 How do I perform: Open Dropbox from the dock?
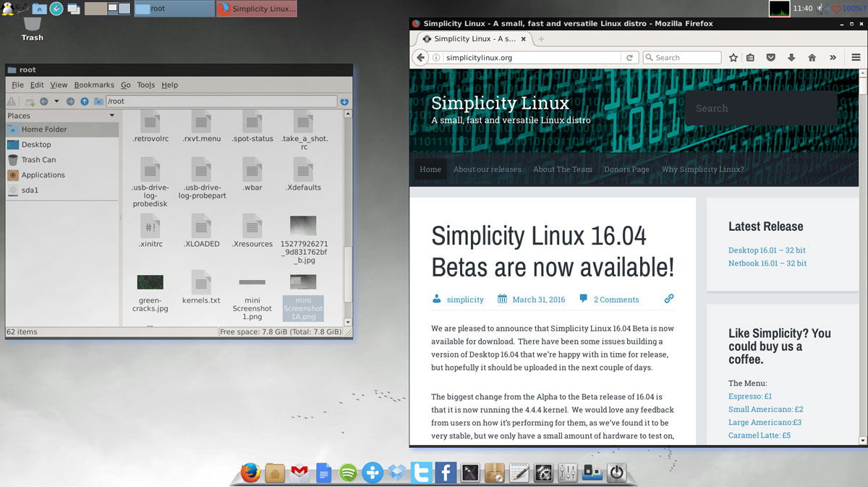[x=396, y=473]
